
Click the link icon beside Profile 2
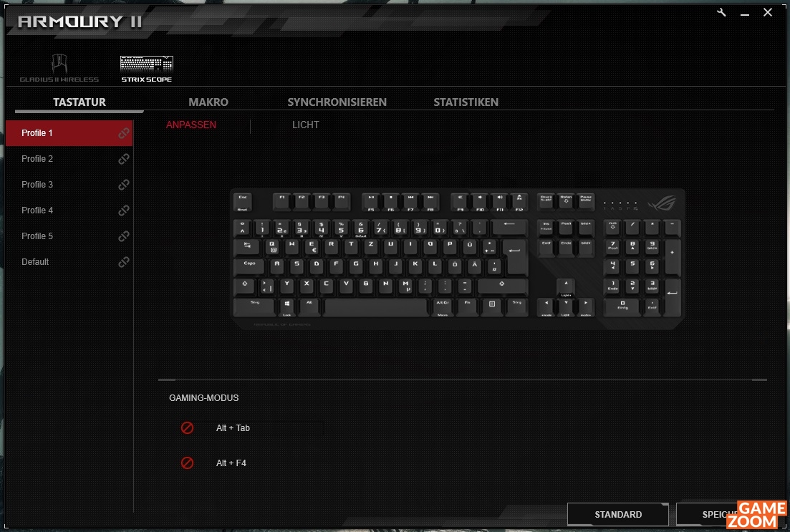click(123, 159)
